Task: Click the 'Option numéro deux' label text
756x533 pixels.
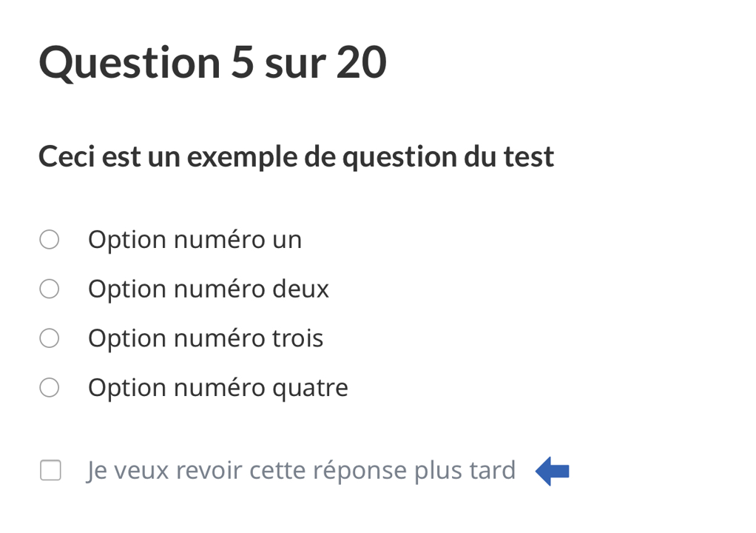Action: tap(208, 289)
